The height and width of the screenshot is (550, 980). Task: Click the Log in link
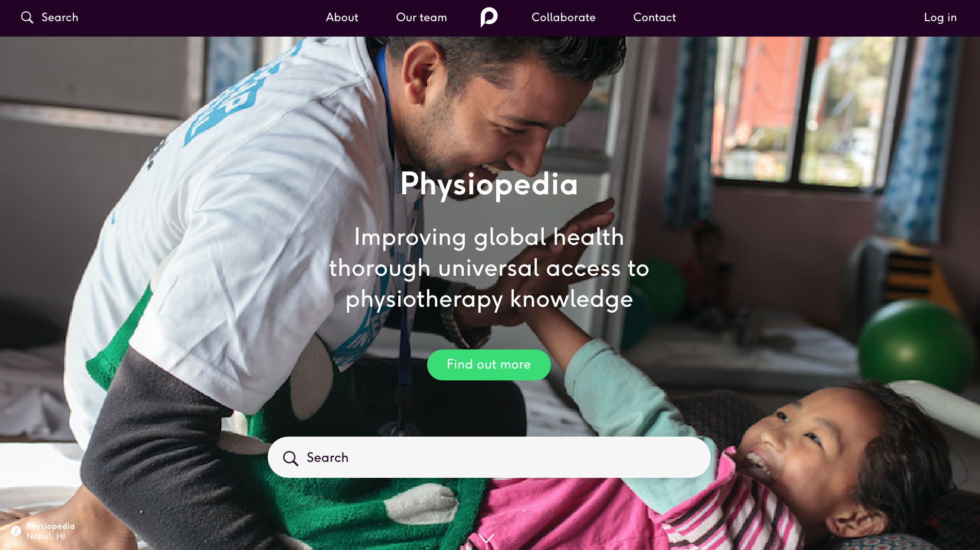pyautogui.click(x=940, y=18)
